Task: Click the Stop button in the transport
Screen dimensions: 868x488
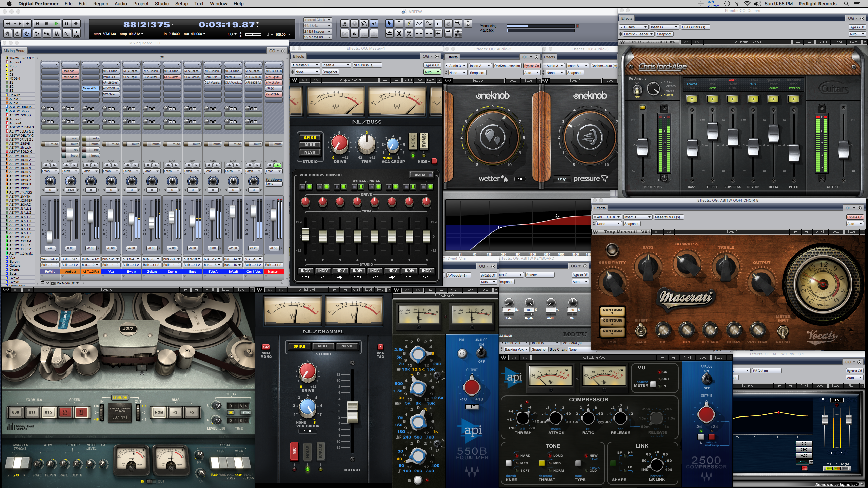Action: click(x=47, y=24)
